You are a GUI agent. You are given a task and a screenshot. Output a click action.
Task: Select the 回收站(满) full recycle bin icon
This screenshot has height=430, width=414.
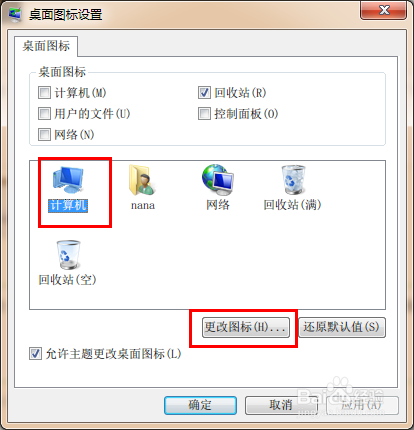pyautogui.click(x=293, y=180)
